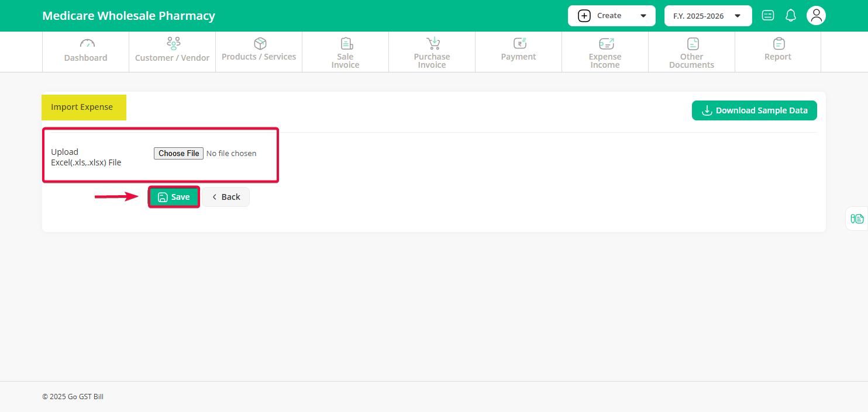Click the green Save button
The image size is (868, 412).
click(174, 197)
